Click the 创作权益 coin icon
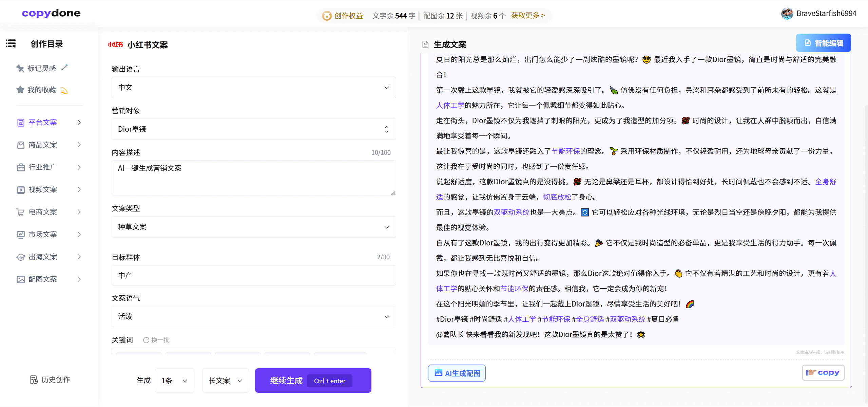This screenshot has width=868, height=407. tap(327, 16)
